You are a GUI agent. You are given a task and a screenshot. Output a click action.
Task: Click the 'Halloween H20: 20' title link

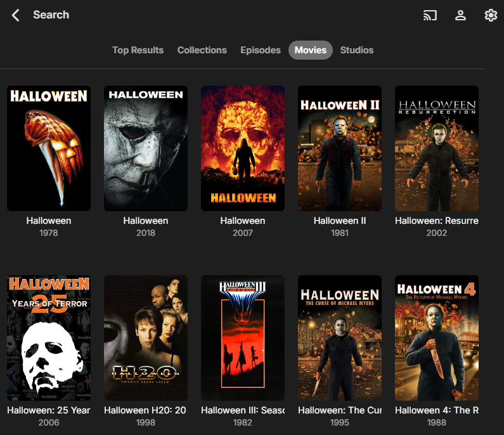coord(146,410)
